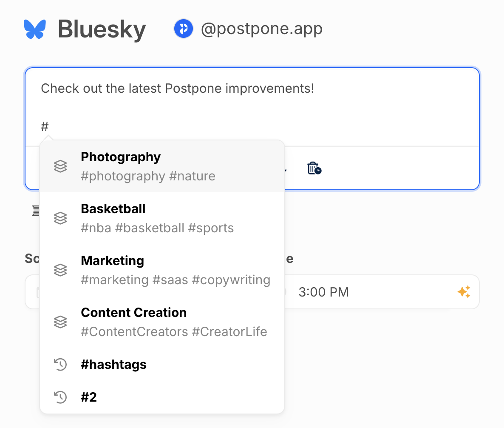504x428 pixels.
Task: Click the sparkle icon in the time field
Action: 464,292
